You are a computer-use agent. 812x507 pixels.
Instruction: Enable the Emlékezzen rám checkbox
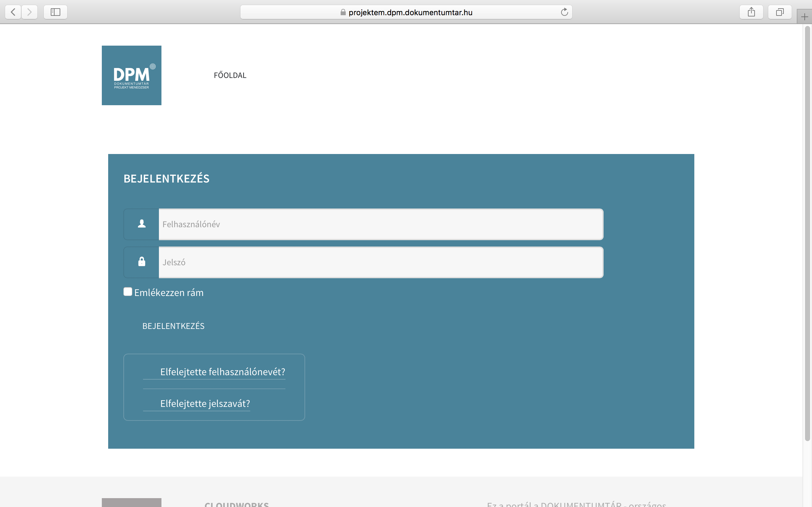[128, 292]
